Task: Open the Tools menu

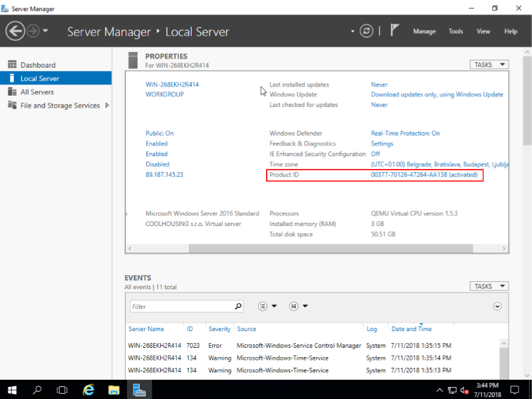Action: click(x=456, y=31)
